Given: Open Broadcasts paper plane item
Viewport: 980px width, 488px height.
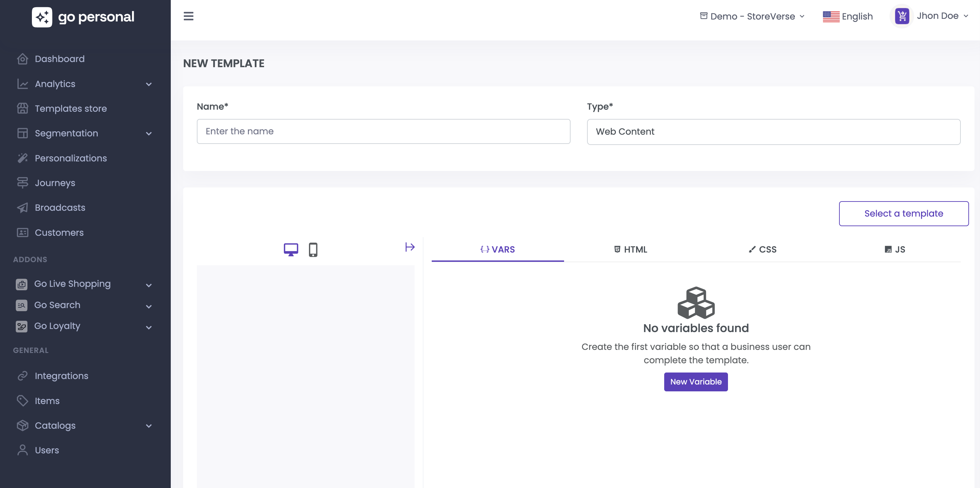Looking at the screenshot, I should pyautogui.click(x=60, y=208).
